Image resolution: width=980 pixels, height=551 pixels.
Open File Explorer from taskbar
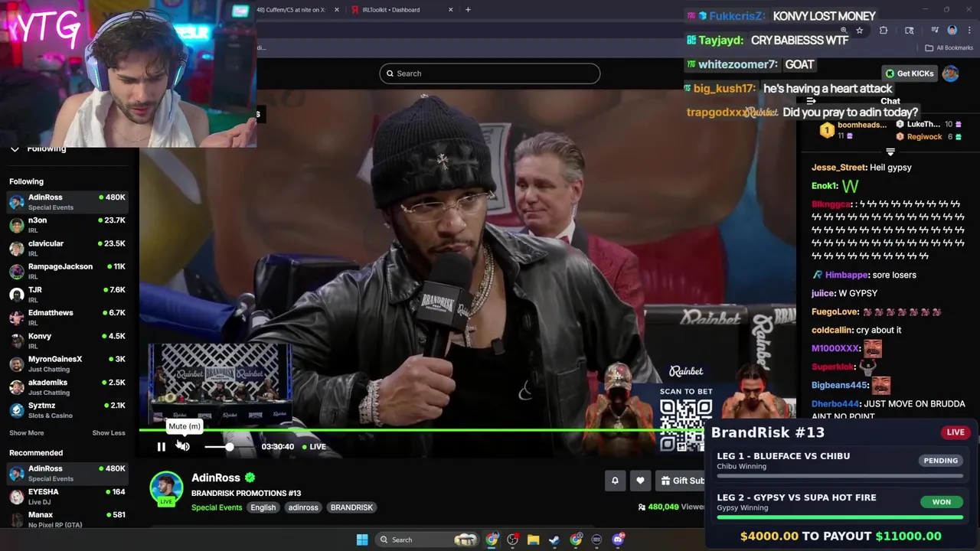pyautogui.click(x=534, y=540)
